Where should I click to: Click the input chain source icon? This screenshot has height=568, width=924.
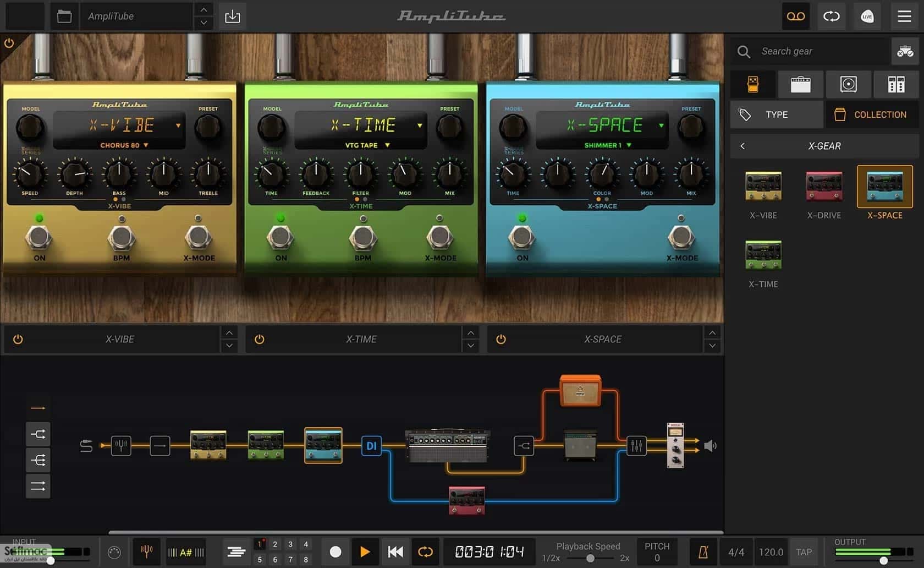pyautogui.click(x=86, y=445)
